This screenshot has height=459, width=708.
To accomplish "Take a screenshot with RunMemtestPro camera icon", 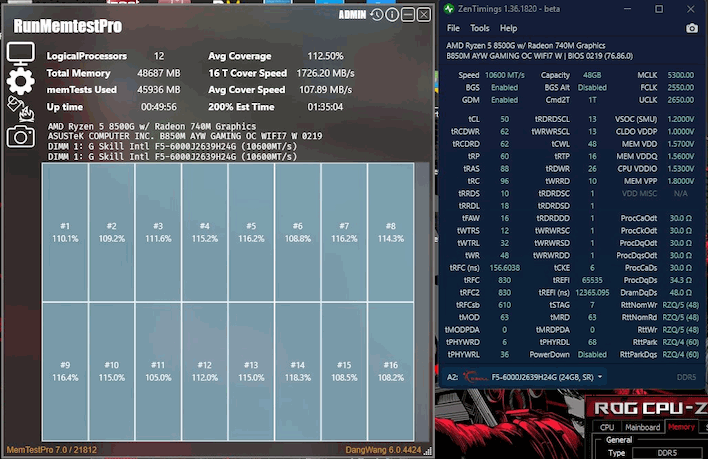I will 20,136.
